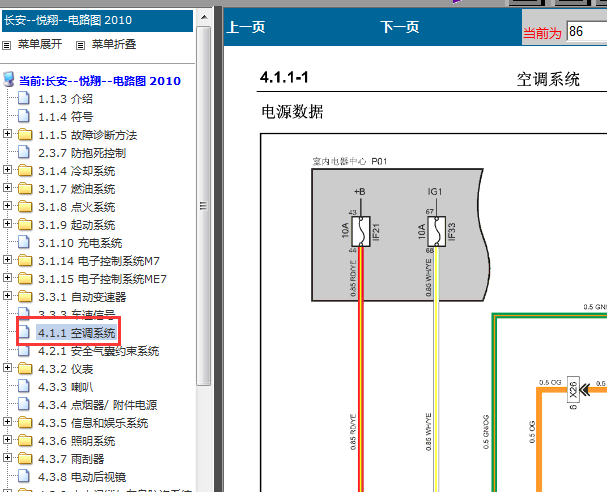Click connector X26 in the diagram

coord(573,389)
